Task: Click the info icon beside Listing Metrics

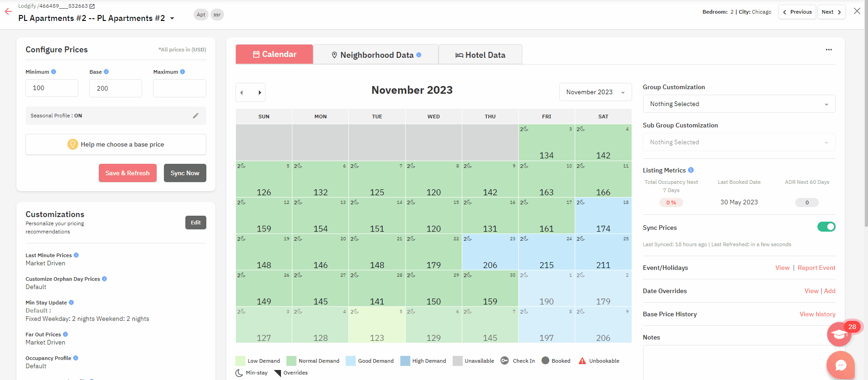Action: click(691, 170)
